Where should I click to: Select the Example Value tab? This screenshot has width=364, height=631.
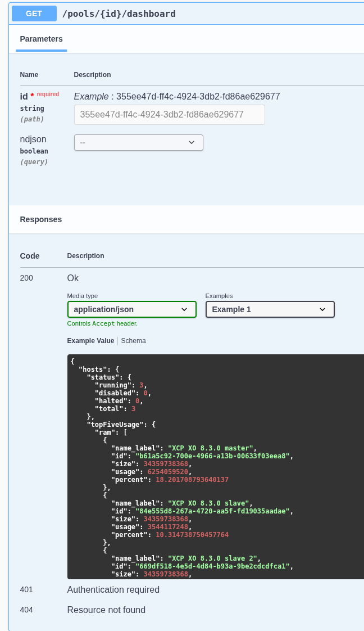coord(90,341)
